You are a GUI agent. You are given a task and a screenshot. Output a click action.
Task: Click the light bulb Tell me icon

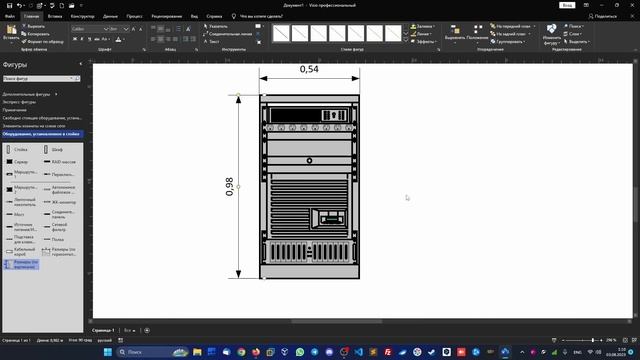(233, 16)
